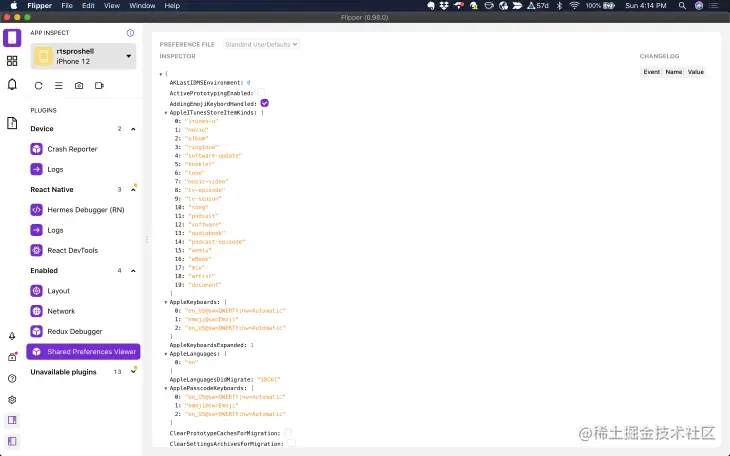Toggle ActivePrototypingEnabled checkbox
The width and height of the screenshot is (730, 456).
point(261,93)
